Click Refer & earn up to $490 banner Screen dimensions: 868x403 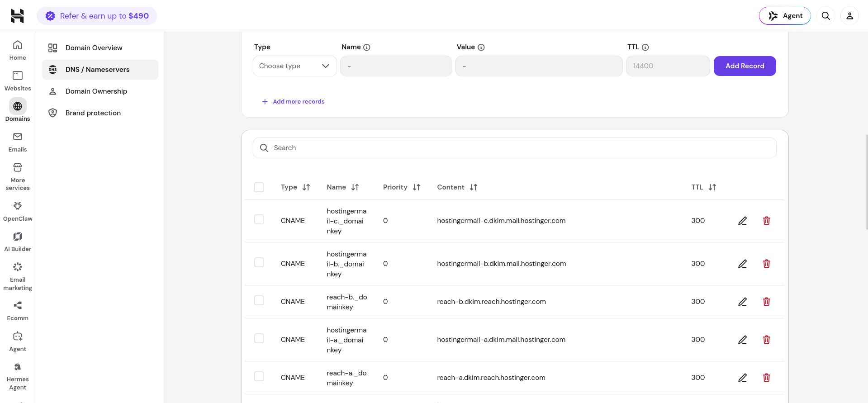tap(97, 16)
